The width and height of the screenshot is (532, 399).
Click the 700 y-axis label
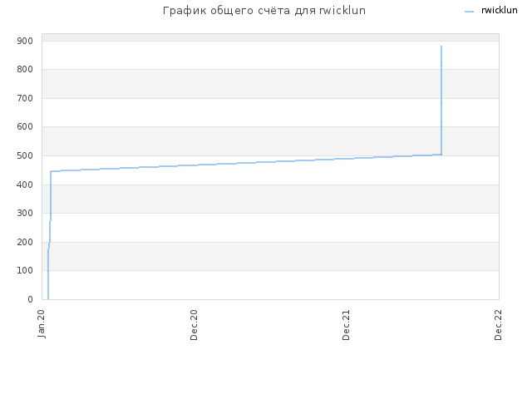25,98
